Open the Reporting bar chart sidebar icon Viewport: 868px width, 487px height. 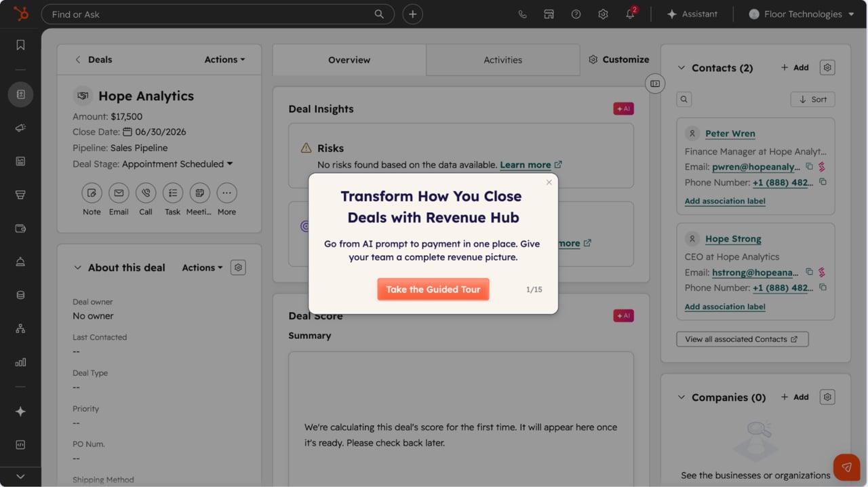tap(20, 362)
